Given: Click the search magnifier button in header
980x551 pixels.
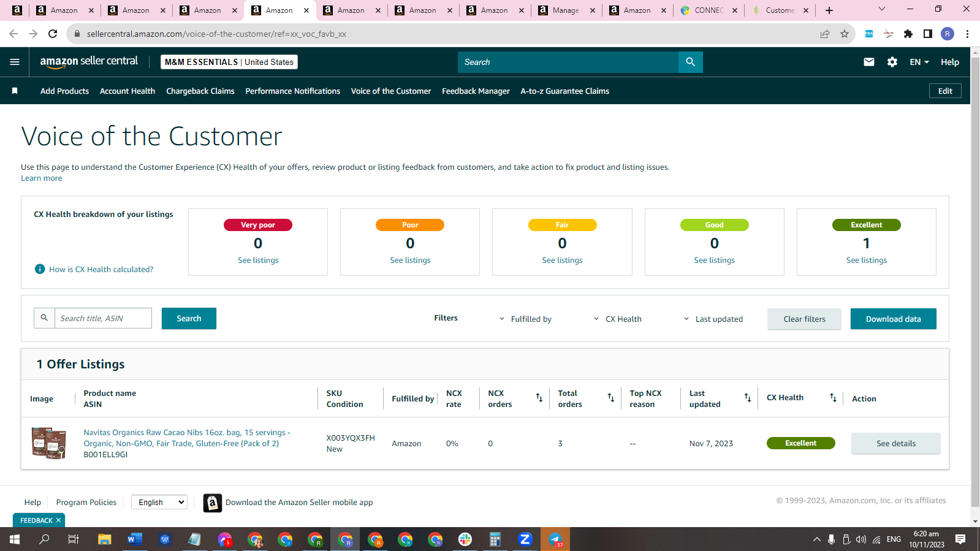Looking at the screenshot, I should tap(691, 62).
